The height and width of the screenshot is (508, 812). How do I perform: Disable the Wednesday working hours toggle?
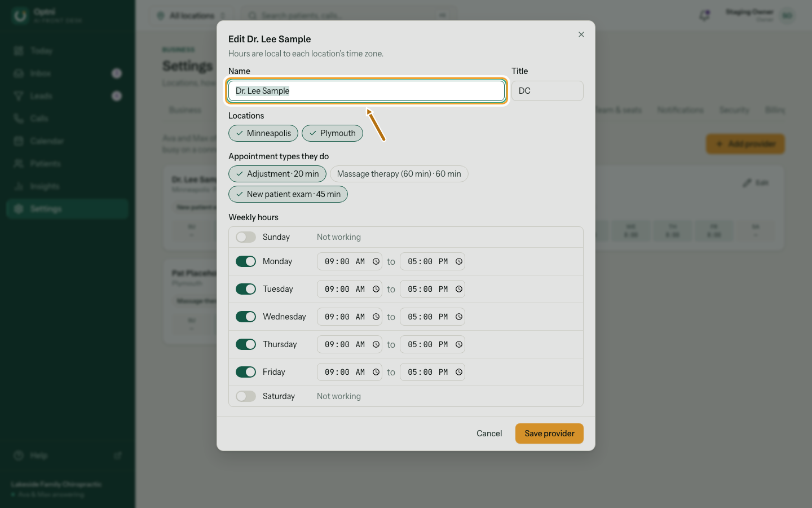pyautogui.click(x=246, y=317)
